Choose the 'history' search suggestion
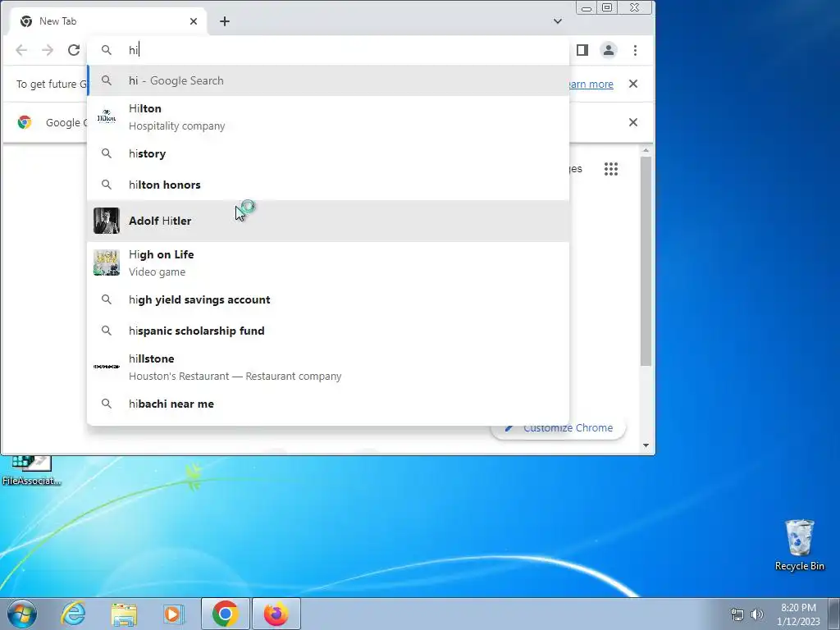Image resolution: width=840 pixels, height=630 pixels. click(328, 153)
